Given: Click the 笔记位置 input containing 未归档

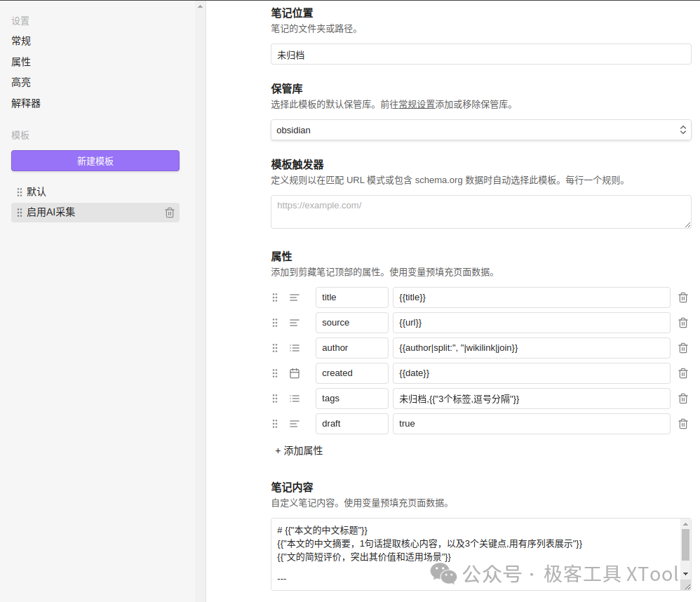Looking at the screenshot, I should (480, 54).
